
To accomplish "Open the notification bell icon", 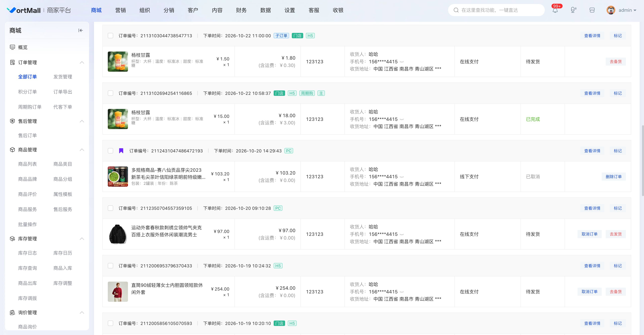I will pyautogui.click(x=555, y=10).
